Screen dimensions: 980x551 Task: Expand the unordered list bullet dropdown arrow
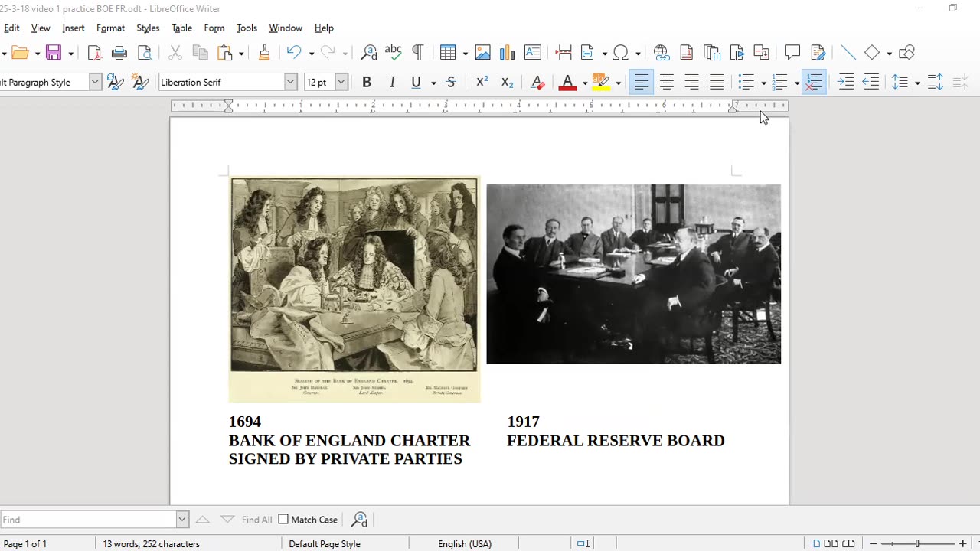pyautogui.click(x=763, y=83)
